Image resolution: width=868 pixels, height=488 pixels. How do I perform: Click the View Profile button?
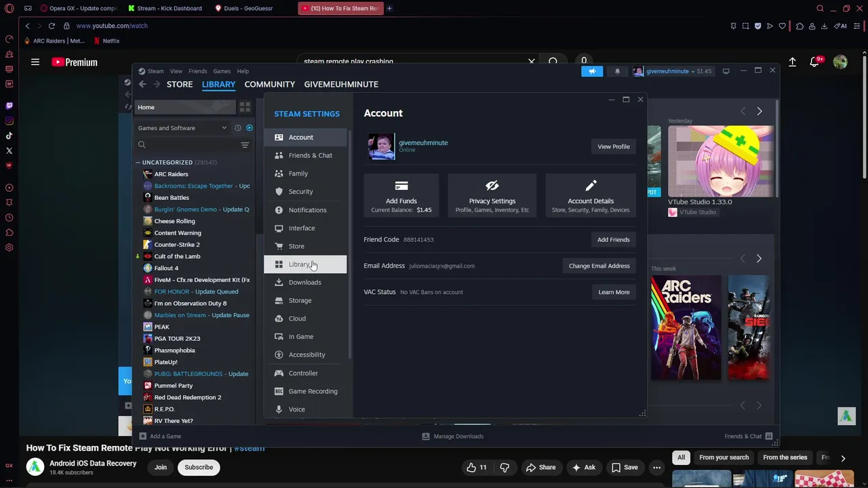point(614,146)
